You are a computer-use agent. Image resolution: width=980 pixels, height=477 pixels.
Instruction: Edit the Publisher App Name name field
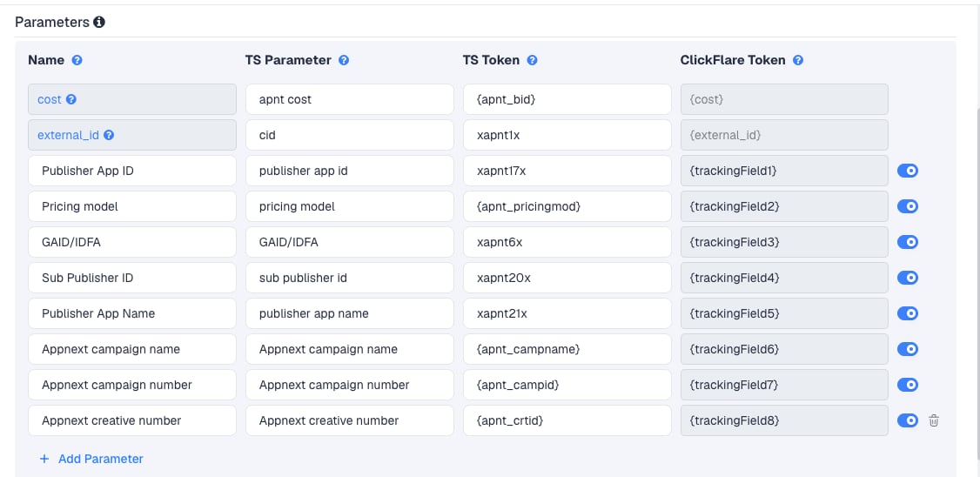coord(132,313)
